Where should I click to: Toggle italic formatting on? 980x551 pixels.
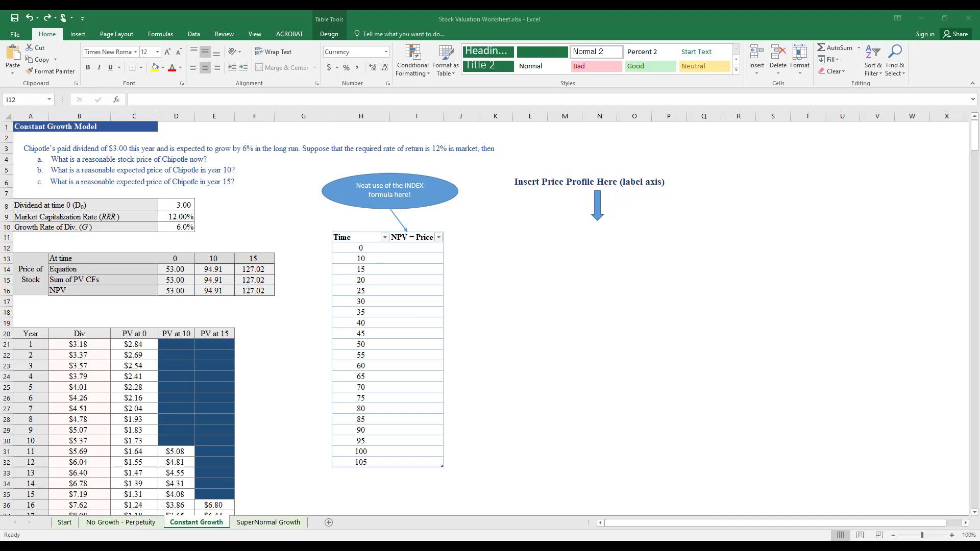coord(99,67)
